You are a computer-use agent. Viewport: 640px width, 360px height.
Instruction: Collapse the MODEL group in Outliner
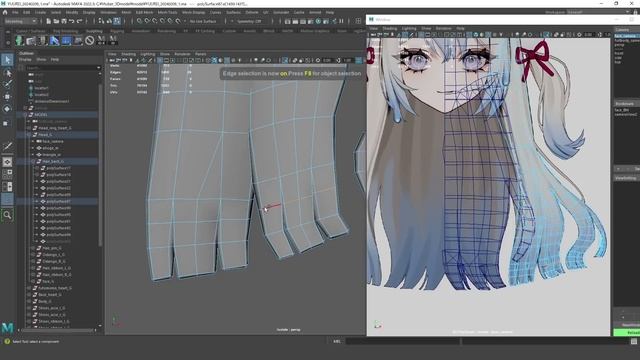pos(25,115)
